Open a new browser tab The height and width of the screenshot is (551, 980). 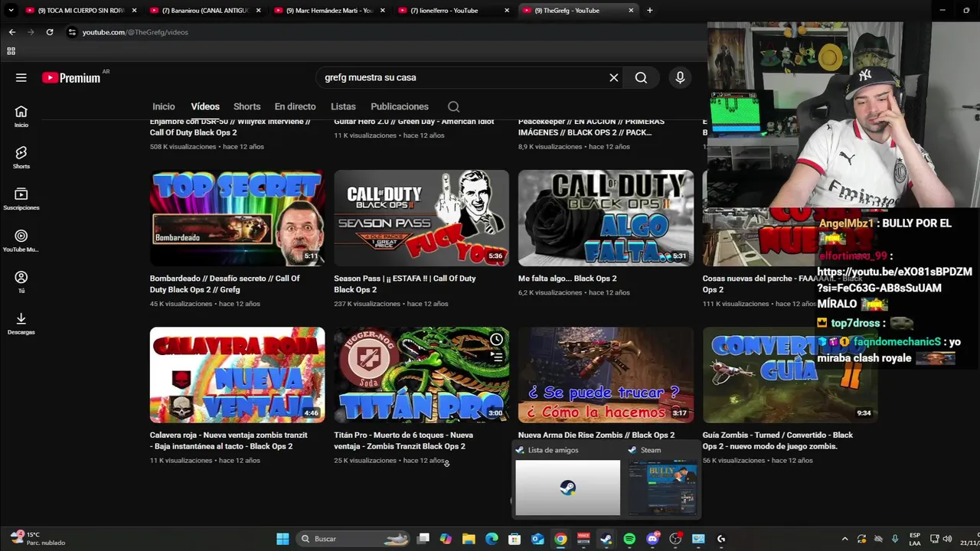pyautogui.click(x=649, y=10)
